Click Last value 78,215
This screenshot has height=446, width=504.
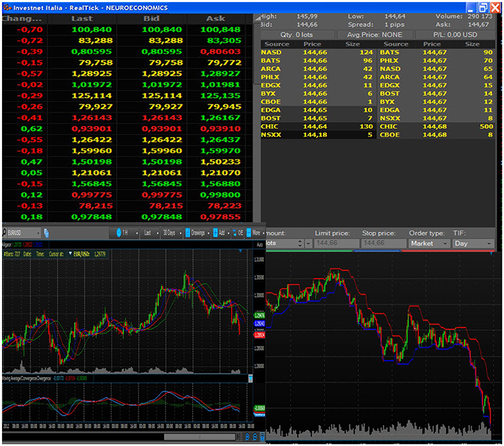pos(96,205)
